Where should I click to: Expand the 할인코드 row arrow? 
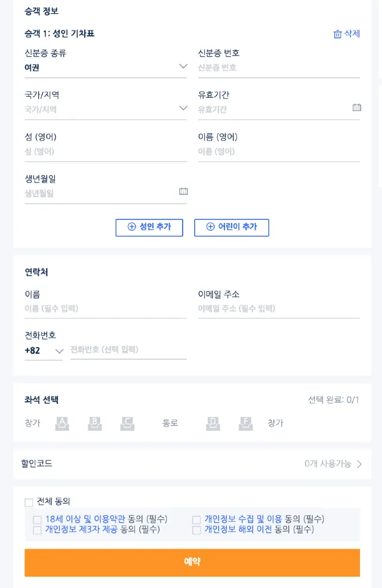point(359,464)
